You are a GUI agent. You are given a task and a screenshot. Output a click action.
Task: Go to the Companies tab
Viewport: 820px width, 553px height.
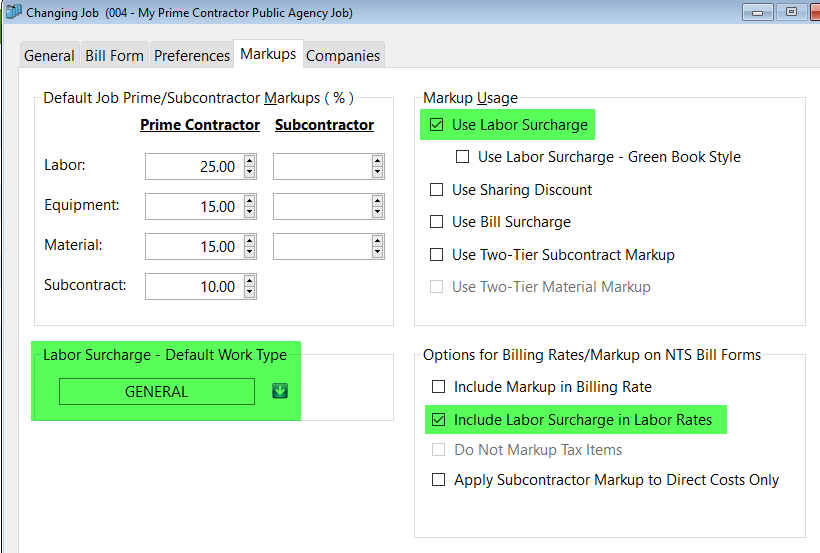343,55
